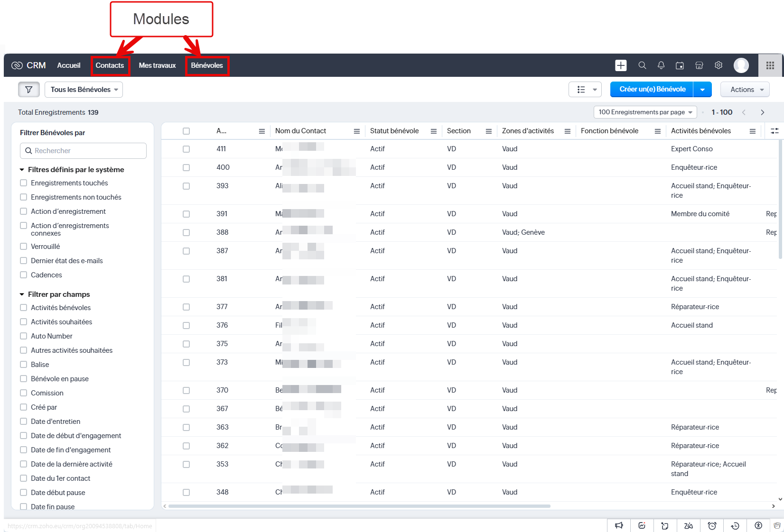Click the Créer un(e) Bénévole button
Image resolution: width=784 pixels, height=532 pixels.
652,89
